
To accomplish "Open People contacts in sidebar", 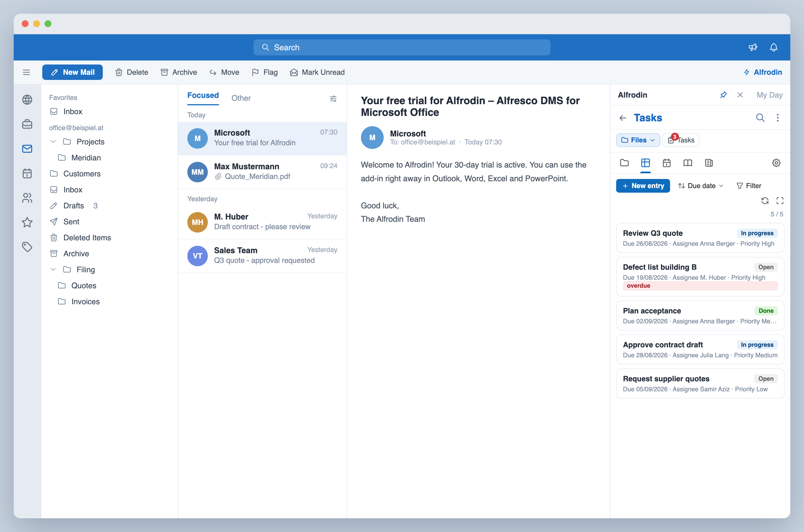I will point(27,198).
